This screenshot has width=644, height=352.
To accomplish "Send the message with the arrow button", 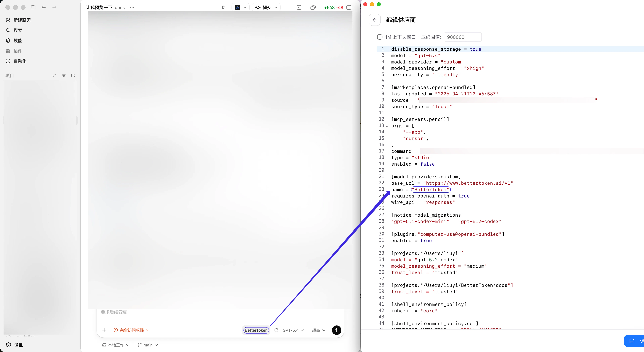I will [x=336, y=330].
